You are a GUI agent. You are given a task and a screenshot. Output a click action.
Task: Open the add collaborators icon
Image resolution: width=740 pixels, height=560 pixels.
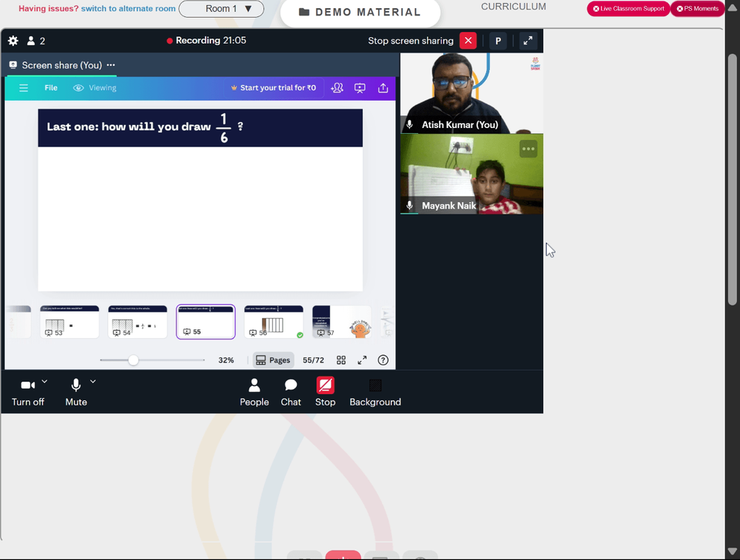pos(337,88)
